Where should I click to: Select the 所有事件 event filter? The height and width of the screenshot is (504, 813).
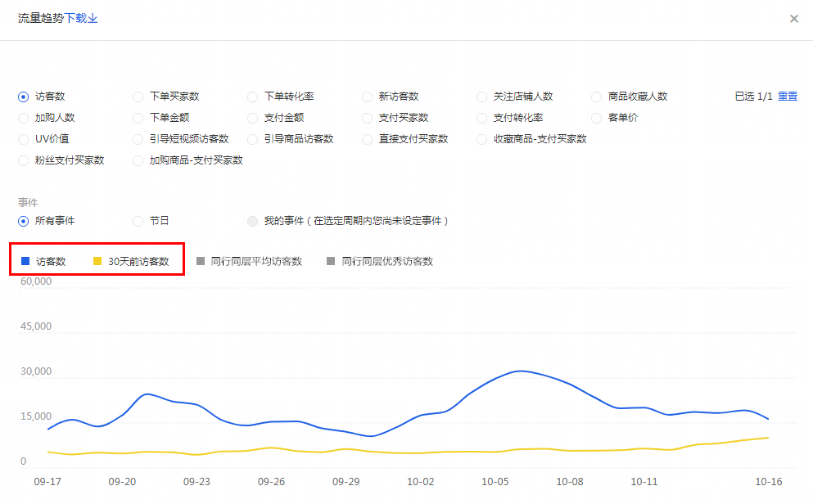(24, 221)
